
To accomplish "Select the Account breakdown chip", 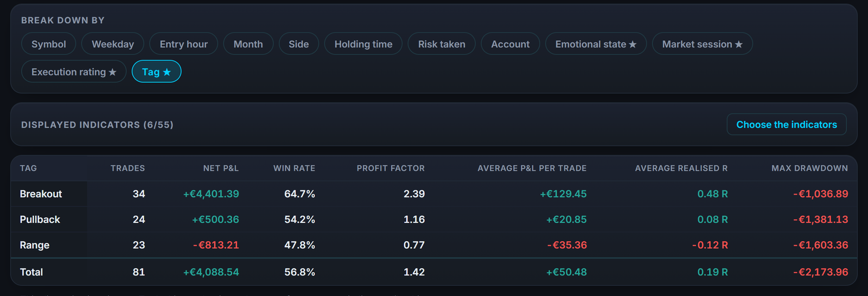I will pyautogui.click(x=510, y=44).
